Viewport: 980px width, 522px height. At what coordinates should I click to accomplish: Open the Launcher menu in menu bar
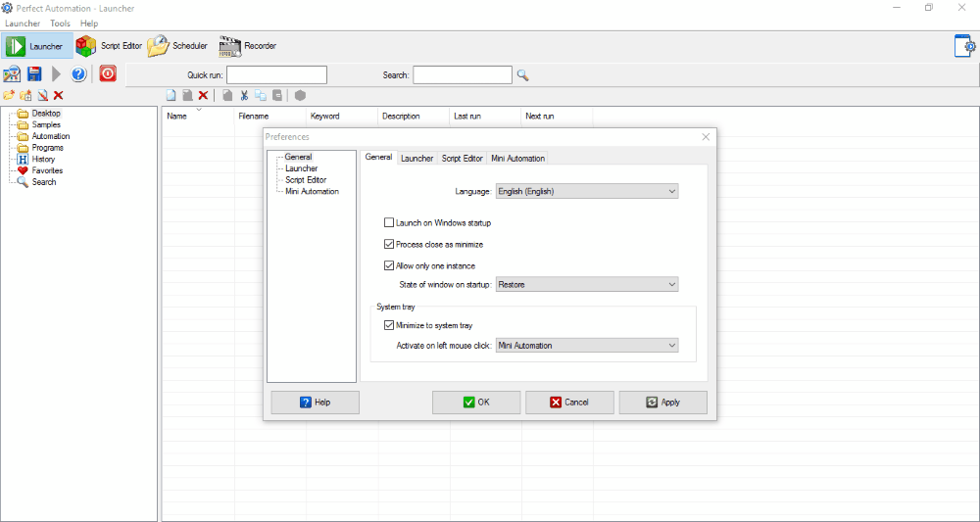[23, 24]
